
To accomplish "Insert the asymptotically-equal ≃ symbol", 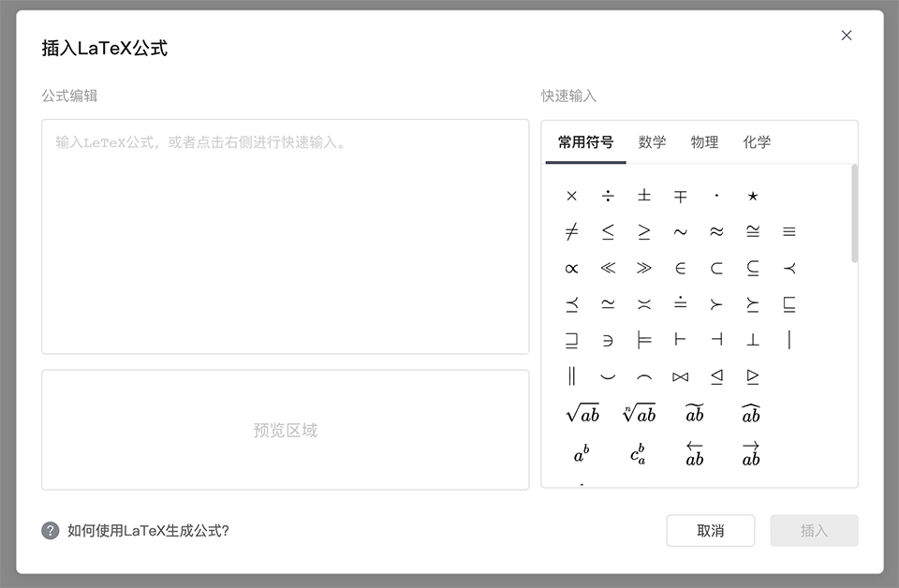I will pyautogui.click(x=608, y=304).
